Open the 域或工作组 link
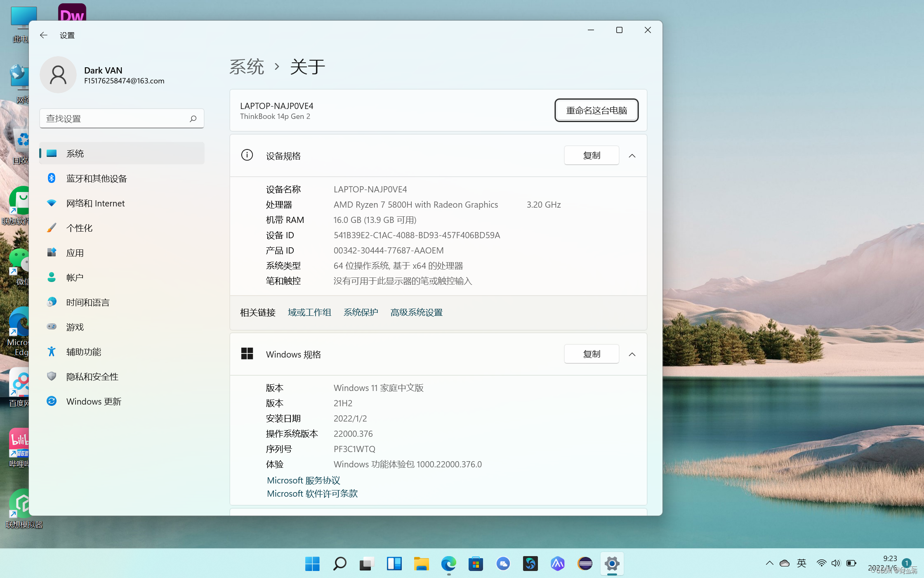 coord(309,313)
